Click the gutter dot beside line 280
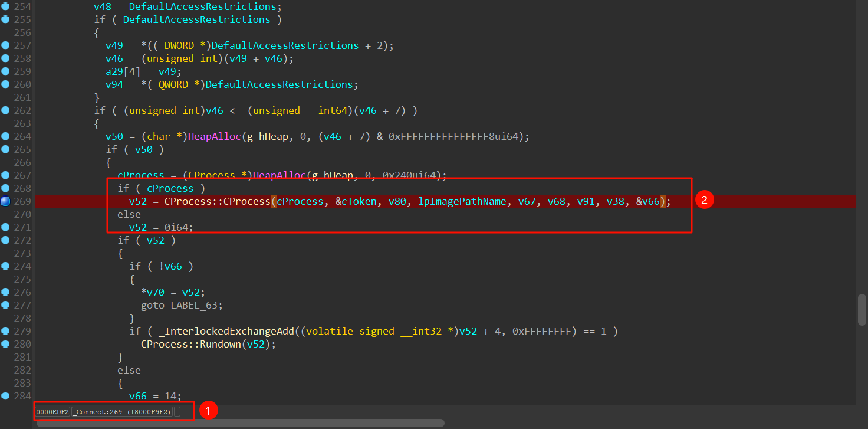Screen dimensions: 868x429 5,344
